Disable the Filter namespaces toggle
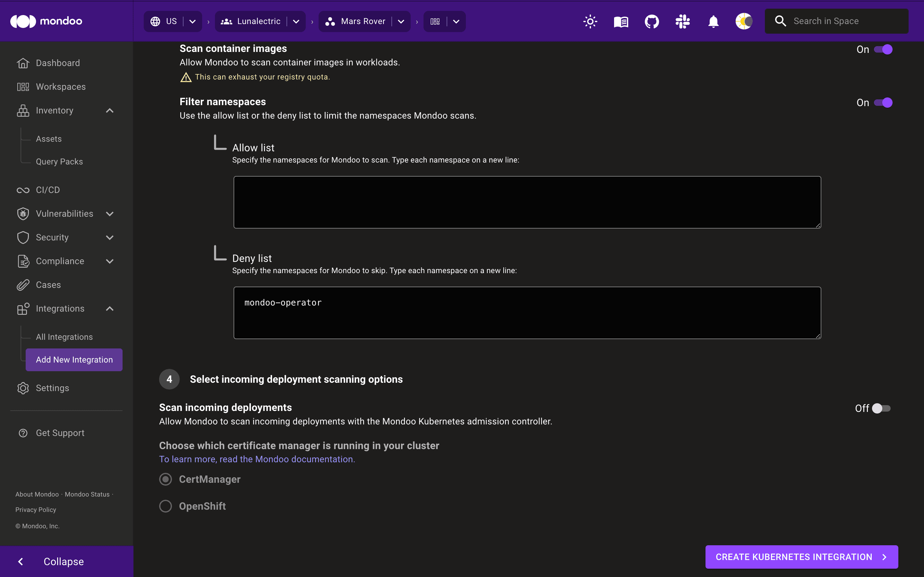This screenshot has height=577, width=924. [883, 103]
